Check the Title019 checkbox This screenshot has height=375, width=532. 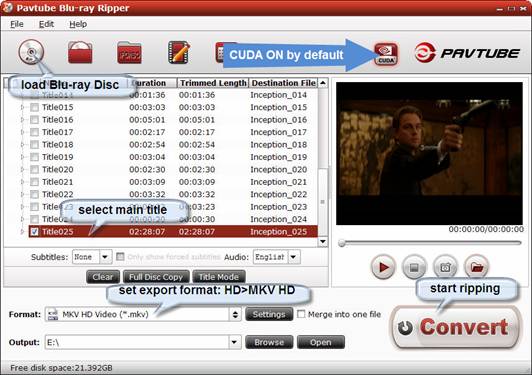coord(34,157)
